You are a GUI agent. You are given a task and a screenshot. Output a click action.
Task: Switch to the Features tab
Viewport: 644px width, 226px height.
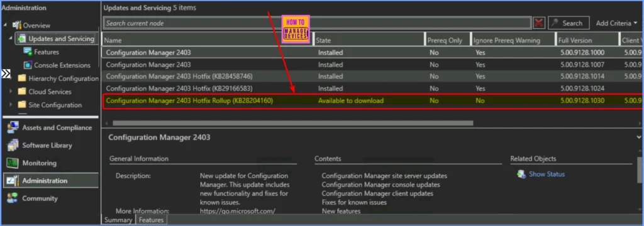(151, 220)
